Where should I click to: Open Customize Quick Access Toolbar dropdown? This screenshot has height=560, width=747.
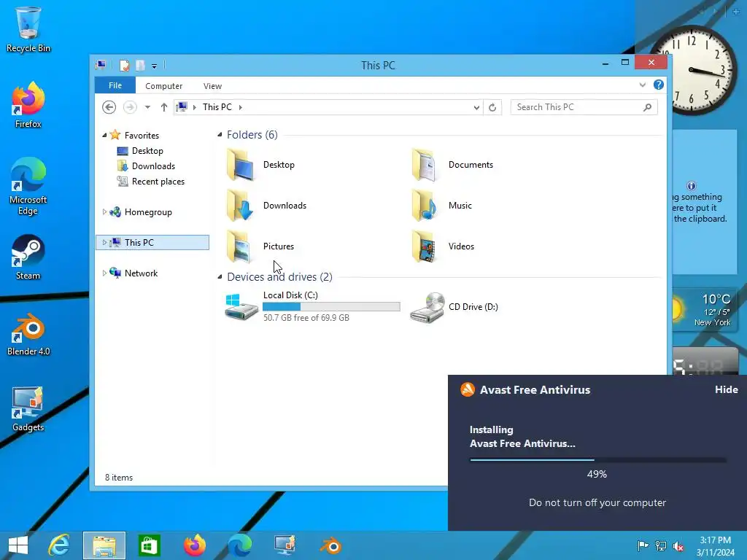point(155,66)
